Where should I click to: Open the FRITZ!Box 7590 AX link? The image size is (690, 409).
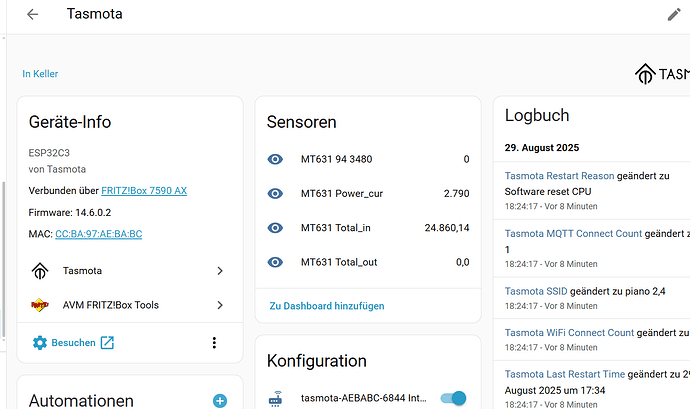tap(144, 191)
